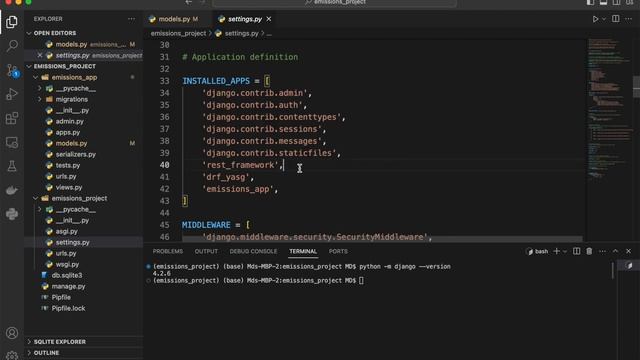This screenshot has height=360, width=640.
Task: Kill terminal with trash icon
Action: (589, 251)
